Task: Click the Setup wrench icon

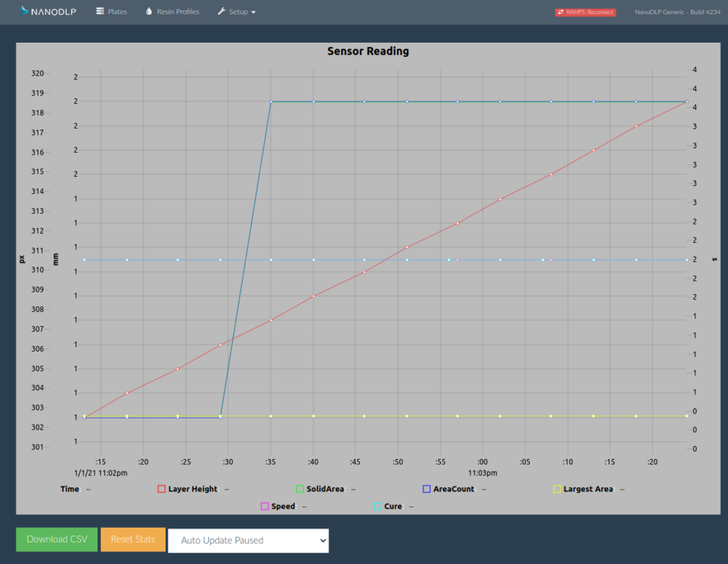Action: pyautogui.click(x=223, y=11)
